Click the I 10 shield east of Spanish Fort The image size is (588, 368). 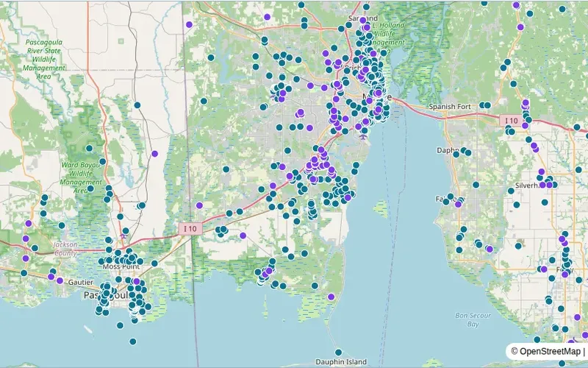click(511, 121)
